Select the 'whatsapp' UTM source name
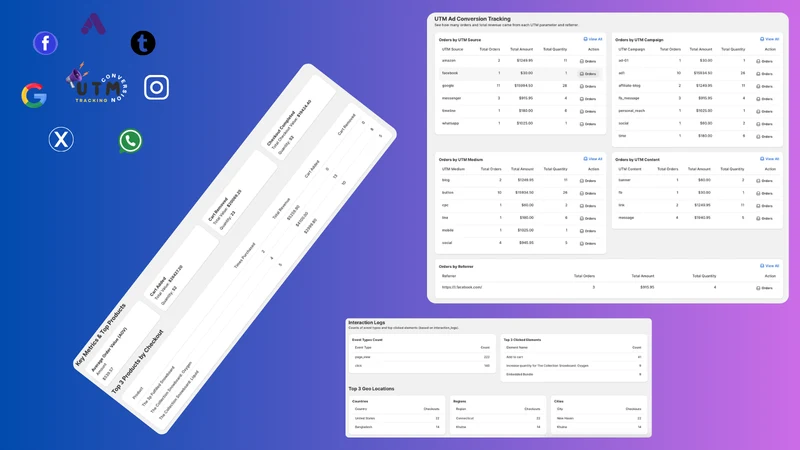 [x=450, y=123]
